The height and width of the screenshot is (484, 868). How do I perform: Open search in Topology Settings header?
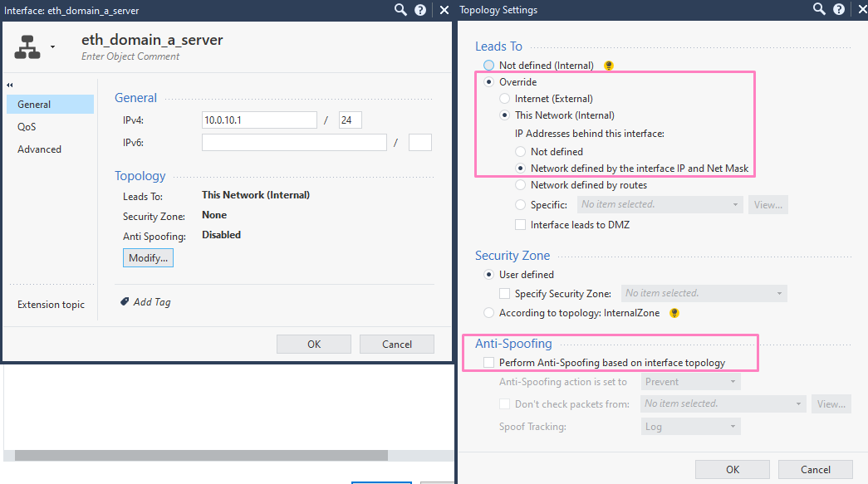[819, 9]
